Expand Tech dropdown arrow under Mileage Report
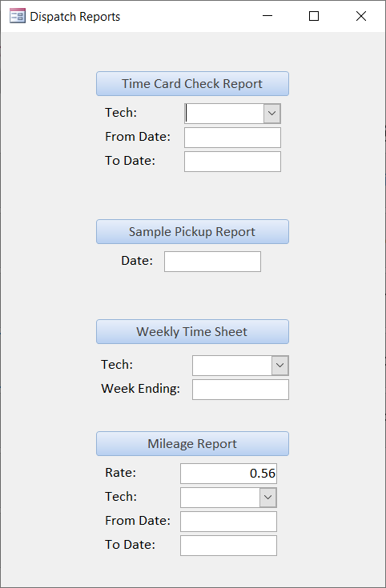 268,498
